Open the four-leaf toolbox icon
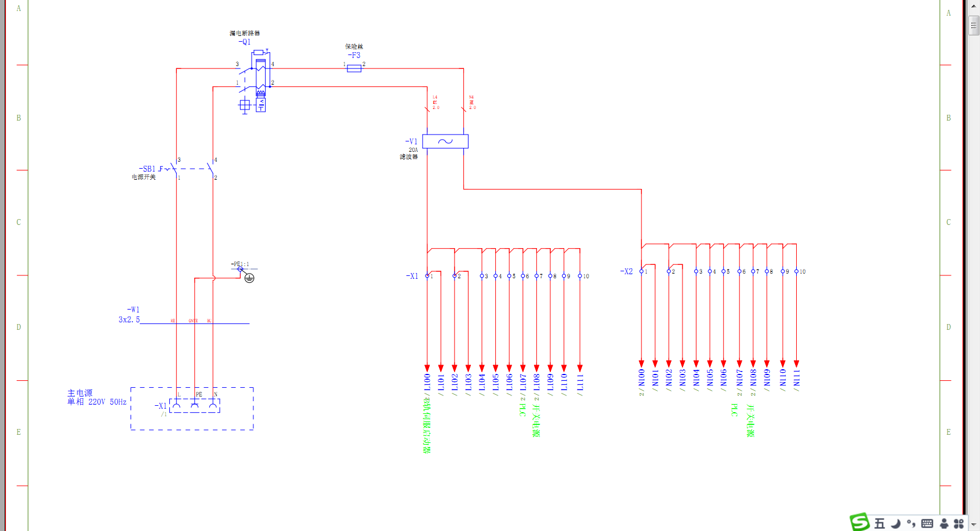 coord(959,523)
